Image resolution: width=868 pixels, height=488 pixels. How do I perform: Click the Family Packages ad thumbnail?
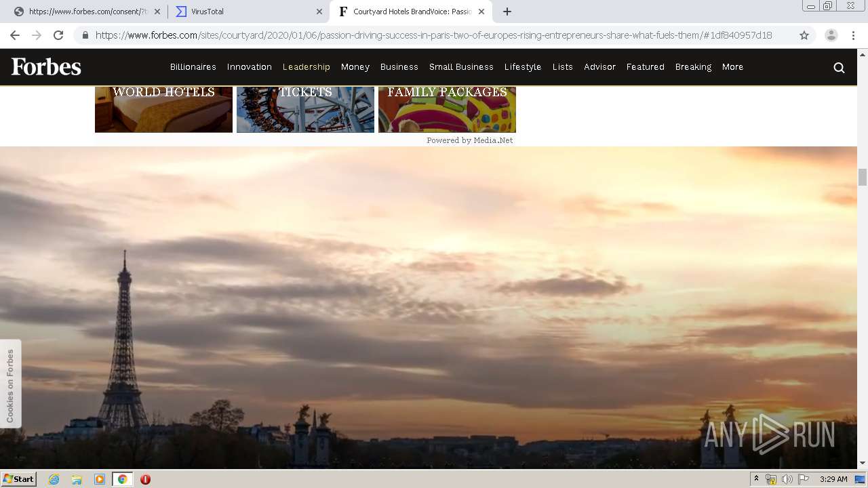[447, 109]
